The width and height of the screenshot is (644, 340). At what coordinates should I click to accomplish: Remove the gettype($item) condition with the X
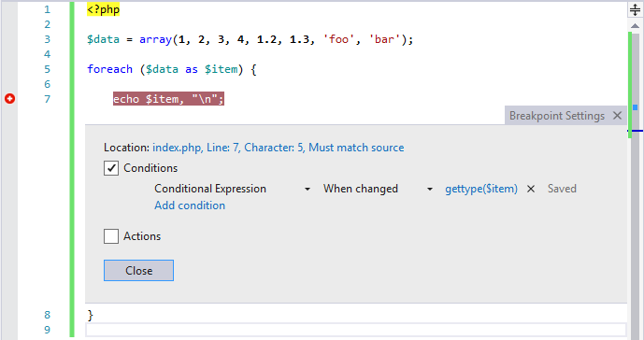click(x=531, y=189)
